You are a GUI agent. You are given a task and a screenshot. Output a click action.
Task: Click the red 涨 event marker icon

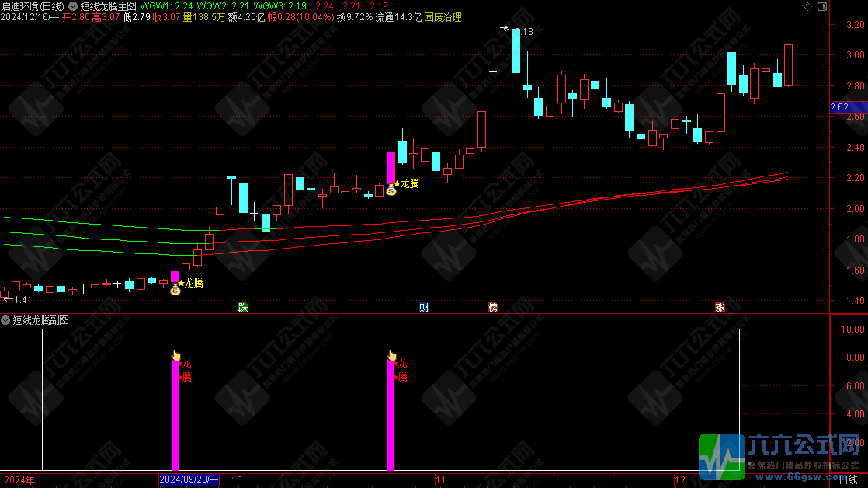pos(720,307)
